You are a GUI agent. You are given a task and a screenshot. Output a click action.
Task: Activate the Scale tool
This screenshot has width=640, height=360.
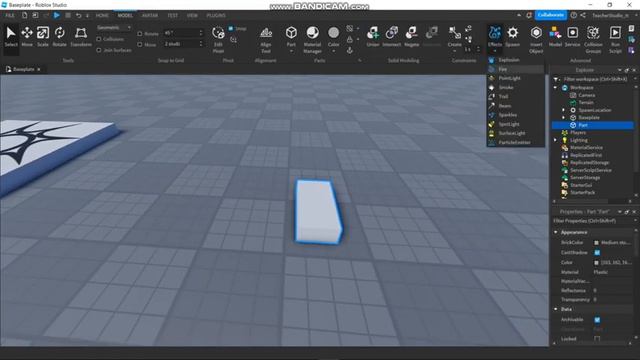[x=43, y=37]
